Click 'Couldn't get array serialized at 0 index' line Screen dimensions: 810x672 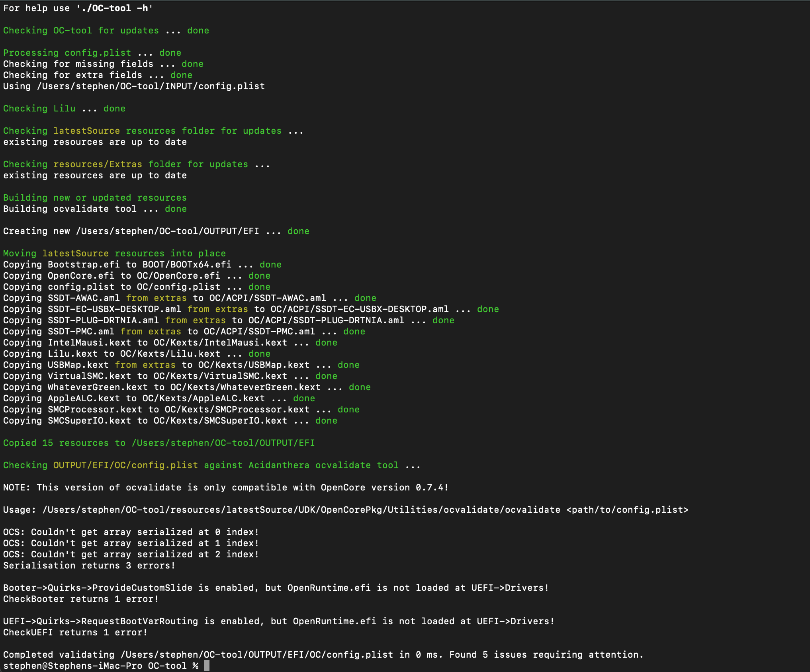[131, 532]
